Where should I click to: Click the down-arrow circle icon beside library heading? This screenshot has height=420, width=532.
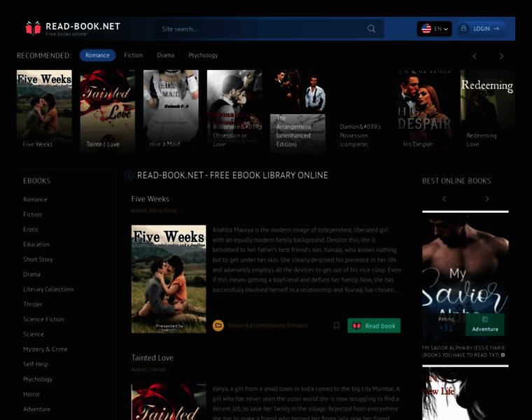(129, 176)
